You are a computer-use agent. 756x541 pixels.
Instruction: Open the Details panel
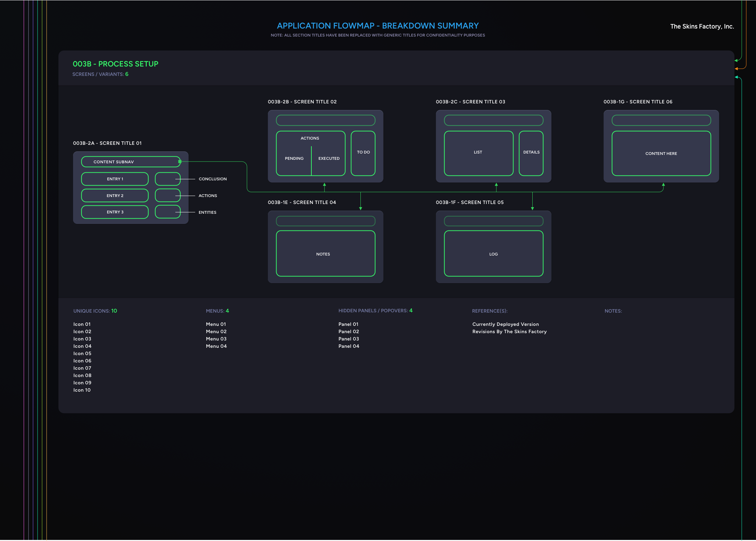pos(531,152)
